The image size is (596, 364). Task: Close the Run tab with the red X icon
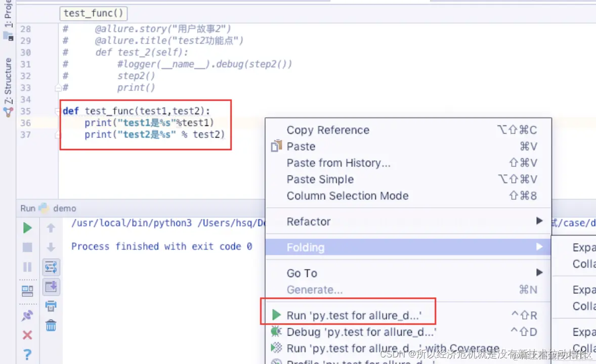(27, 335)
